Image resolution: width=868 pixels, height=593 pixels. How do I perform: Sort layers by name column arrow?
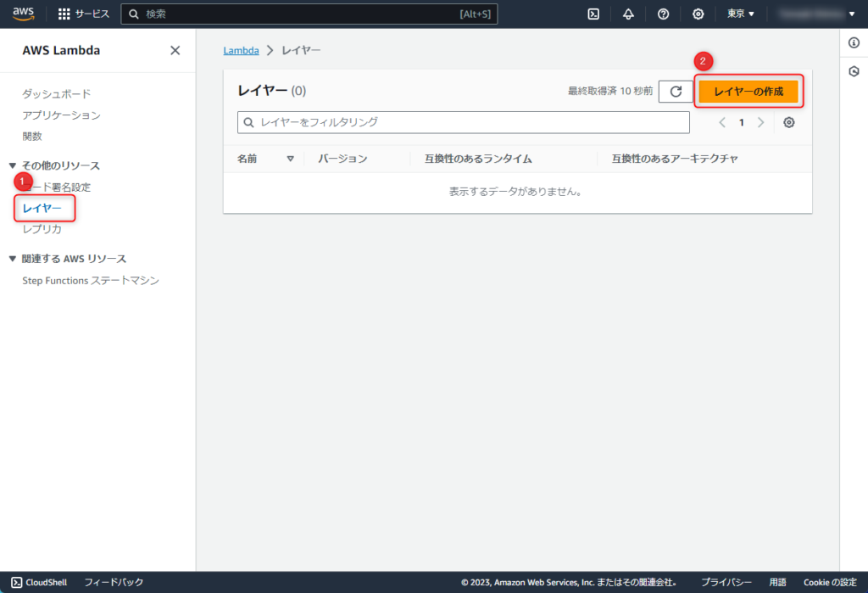pos(290,159)
